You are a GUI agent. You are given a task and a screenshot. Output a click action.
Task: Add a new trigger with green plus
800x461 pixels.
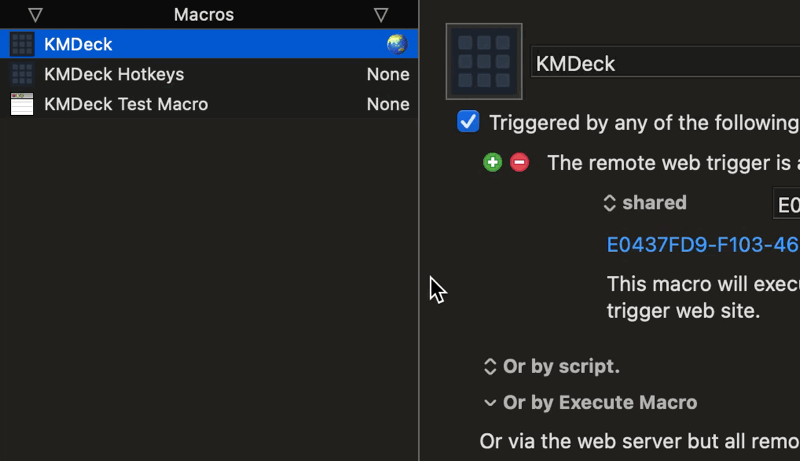click(492, 163)
